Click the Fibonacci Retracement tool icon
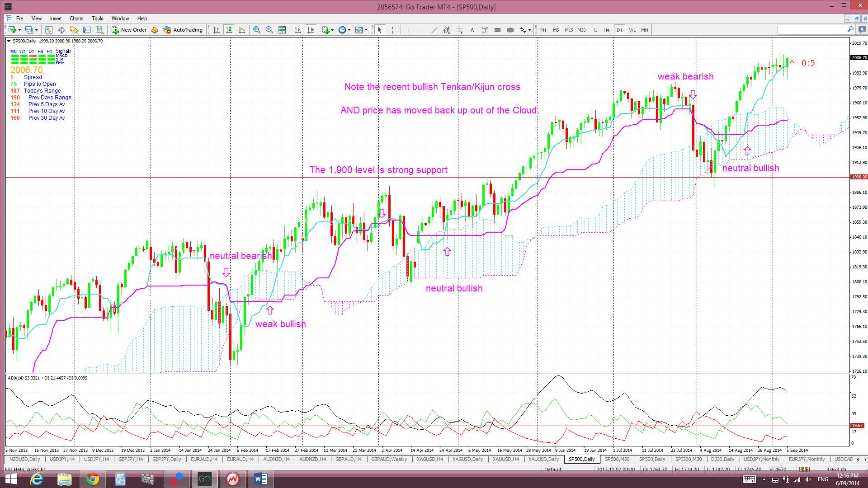Screen dimensions: 868x488 coord(459,30)
